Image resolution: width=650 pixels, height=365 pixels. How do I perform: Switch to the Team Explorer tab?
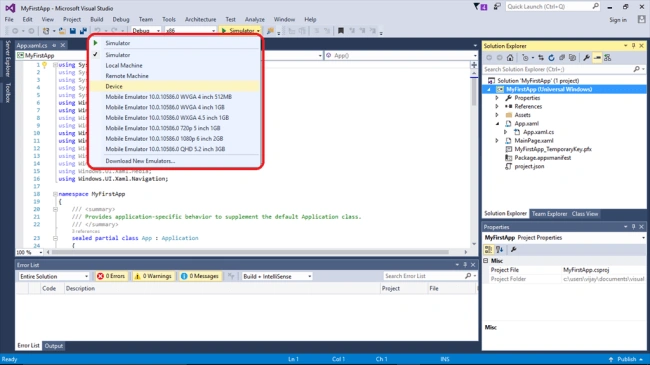pos(549,214)
